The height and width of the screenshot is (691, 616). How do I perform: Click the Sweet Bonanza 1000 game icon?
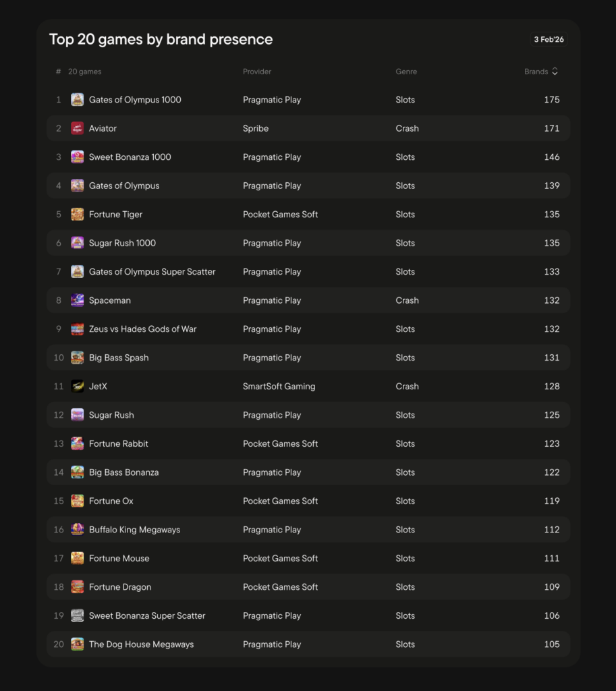[77, 157]
